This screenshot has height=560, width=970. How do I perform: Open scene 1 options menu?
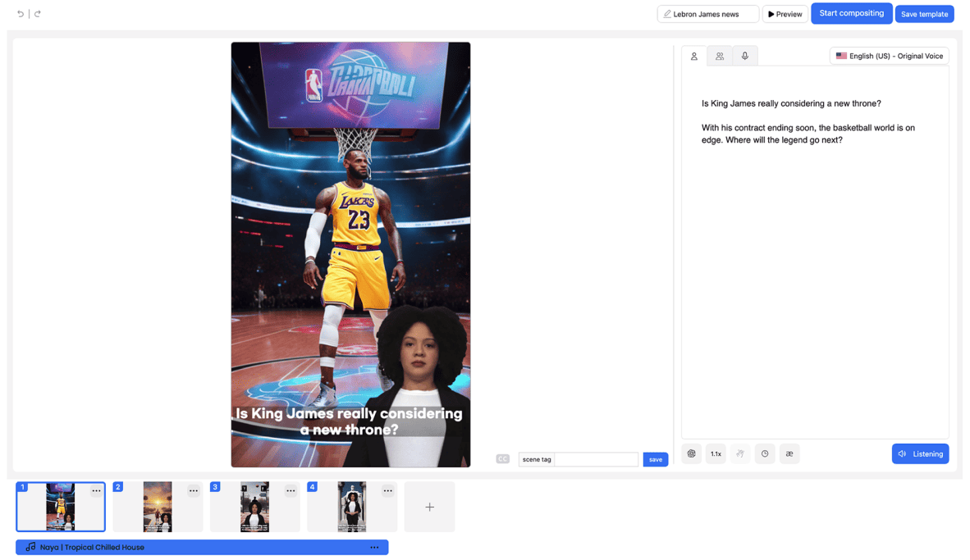(x=97, y=491)
